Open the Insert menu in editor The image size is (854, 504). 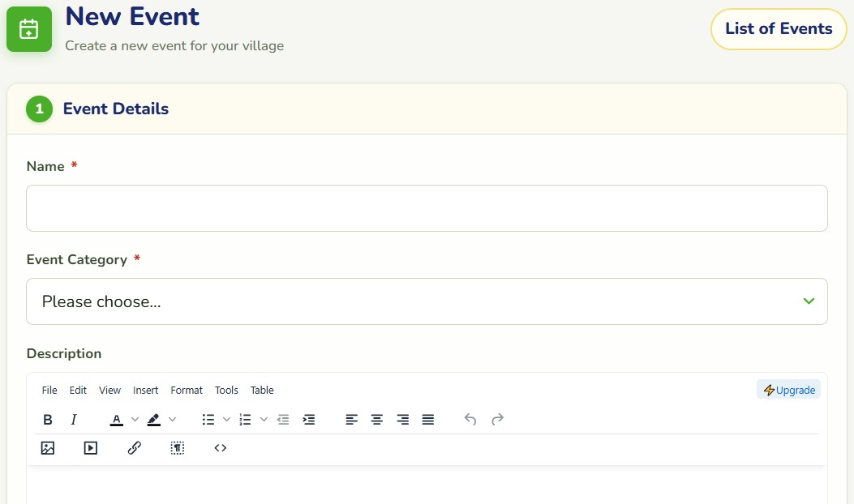(145, 391)
